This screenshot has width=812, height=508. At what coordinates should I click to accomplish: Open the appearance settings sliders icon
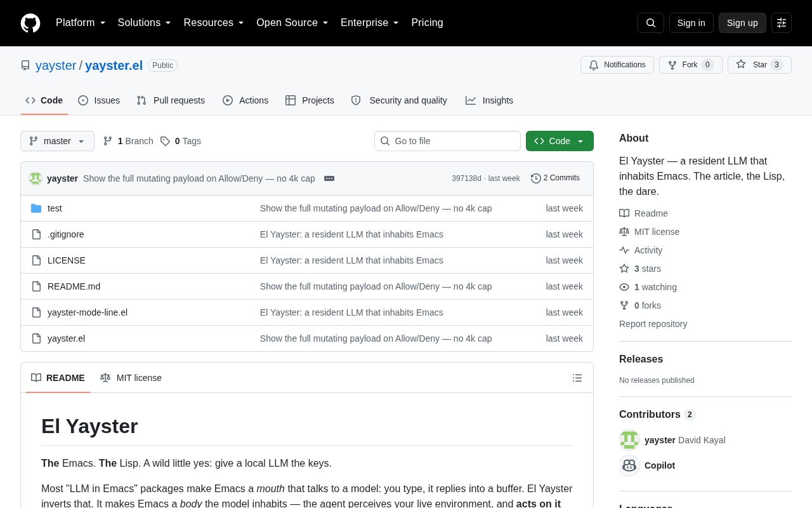782,23
